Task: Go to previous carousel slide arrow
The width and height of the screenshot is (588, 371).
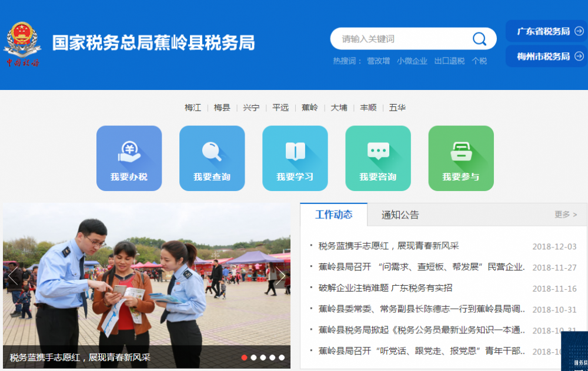Action: tap(13, 276)
